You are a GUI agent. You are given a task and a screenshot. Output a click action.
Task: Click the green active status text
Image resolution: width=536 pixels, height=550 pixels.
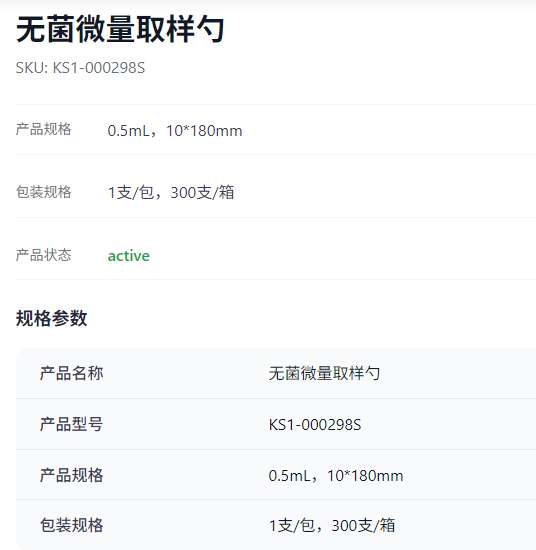129,256
